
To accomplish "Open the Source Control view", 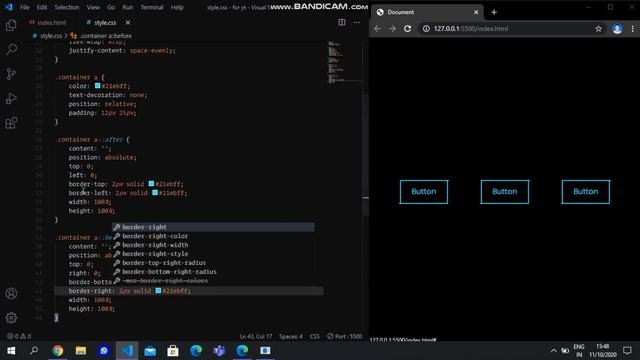I will (11, 74).
